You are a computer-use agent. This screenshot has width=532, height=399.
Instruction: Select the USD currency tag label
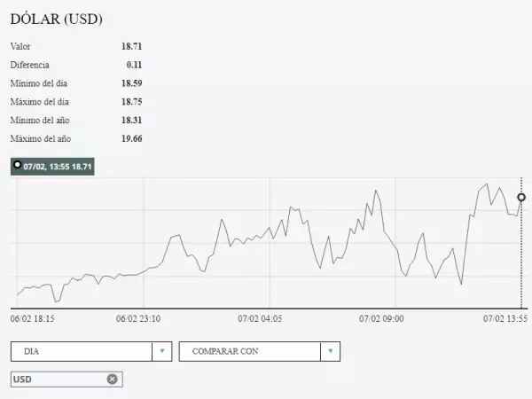(23, 379)
